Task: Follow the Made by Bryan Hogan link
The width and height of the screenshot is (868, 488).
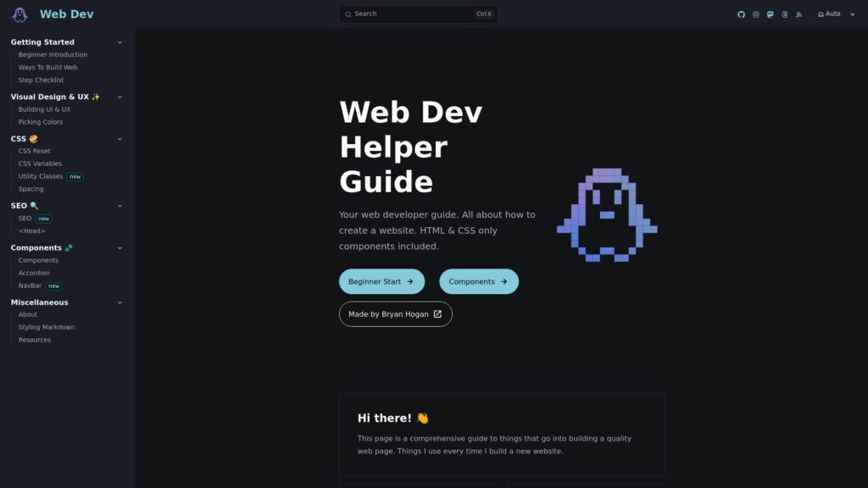Action: click(x=395, y=314)
